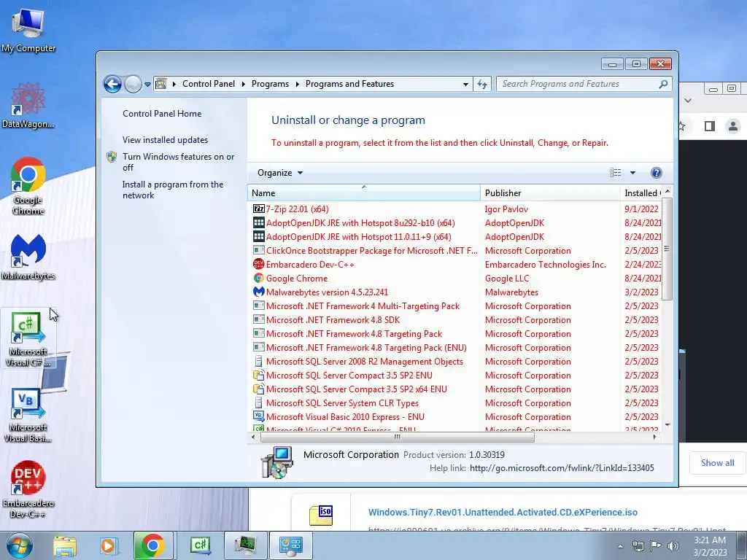Open Microsoft Visual C# desktop shortcut

(28, 339)
